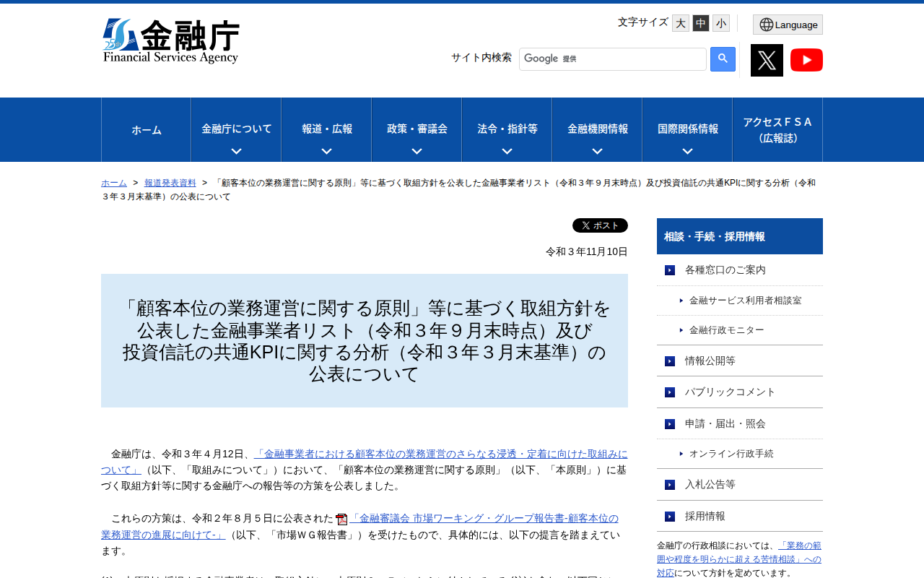Open 入札公告等 sidebar item
The height and width of the screenshot is (578, 924).
(x=710, y=485)
